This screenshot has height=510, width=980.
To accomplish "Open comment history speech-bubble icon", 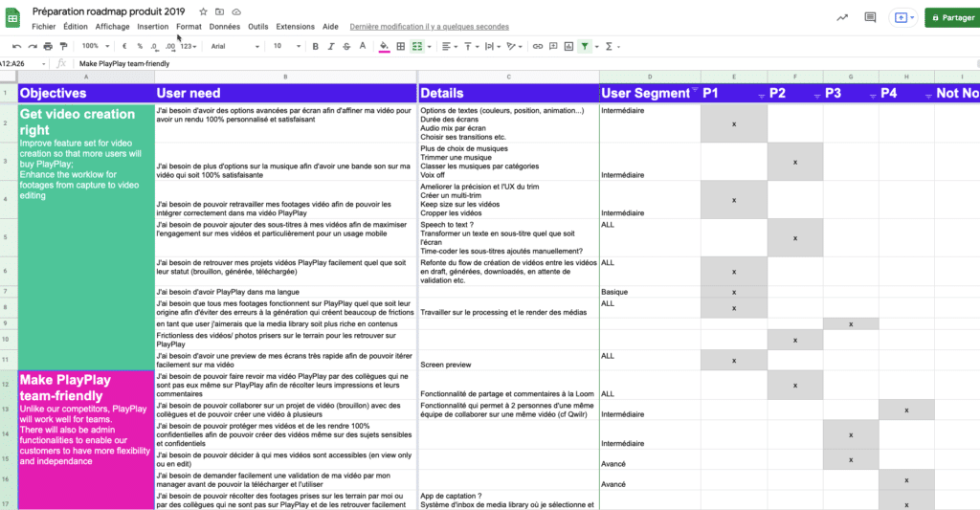I will [870, 17].
